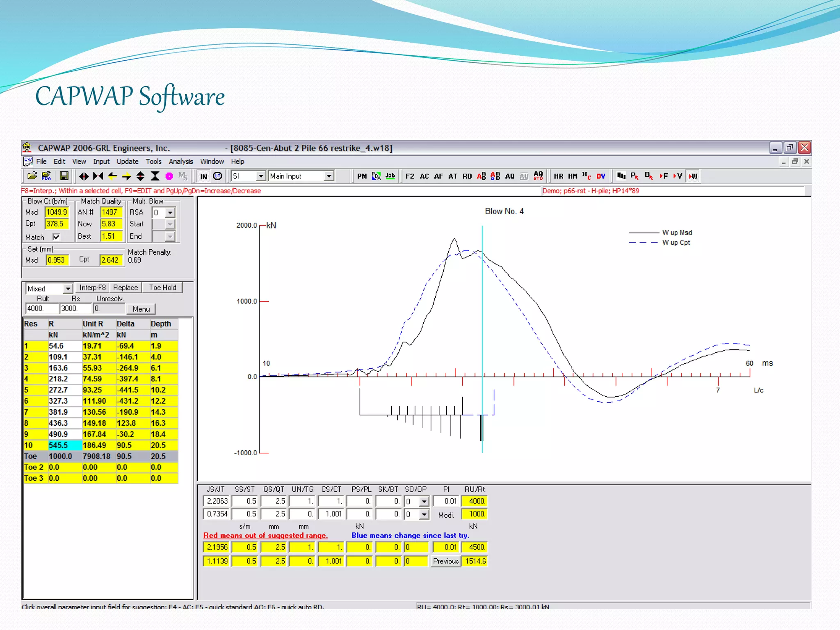Toggle the arrow W toolbar button
840x630 pixels.
pyautogui.click(x=693, y=176)
